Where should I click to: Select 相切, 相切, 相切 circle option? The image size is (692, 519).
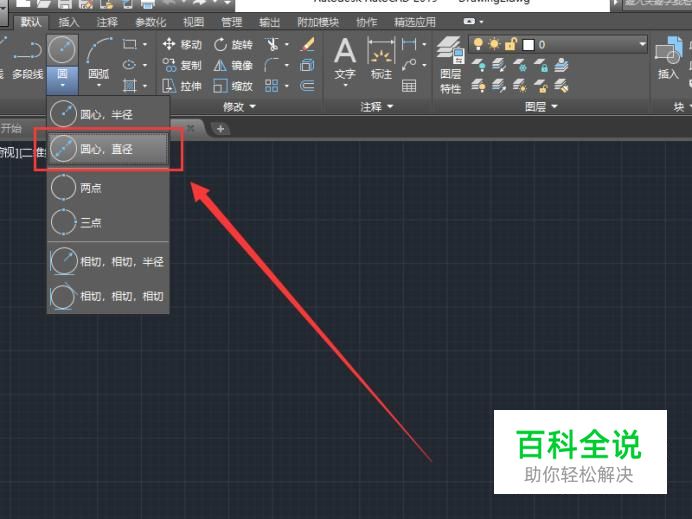[x=108, y=296]
